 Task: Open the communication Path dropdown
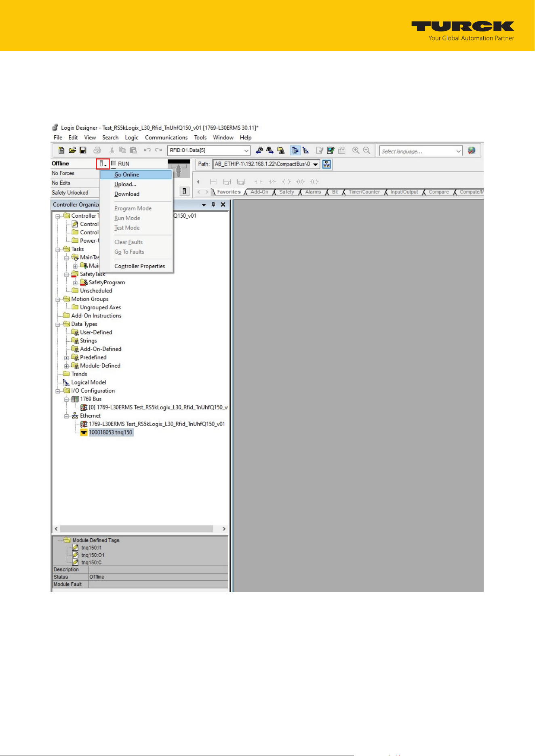tap(316, 164)
